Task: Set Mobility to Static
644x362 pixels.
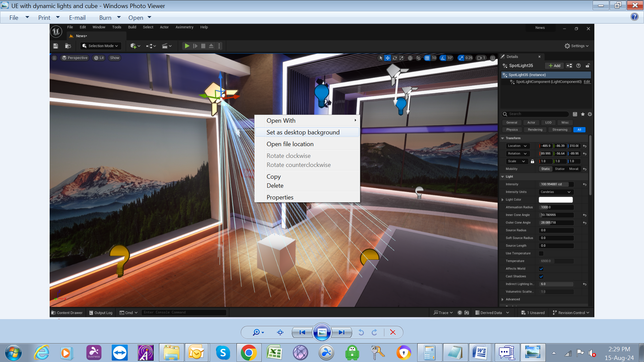Action: click(x=545, y=169)
